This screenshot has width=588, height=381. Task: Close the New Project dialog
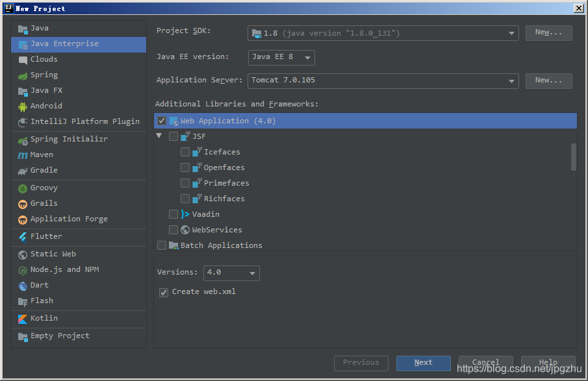579,8
